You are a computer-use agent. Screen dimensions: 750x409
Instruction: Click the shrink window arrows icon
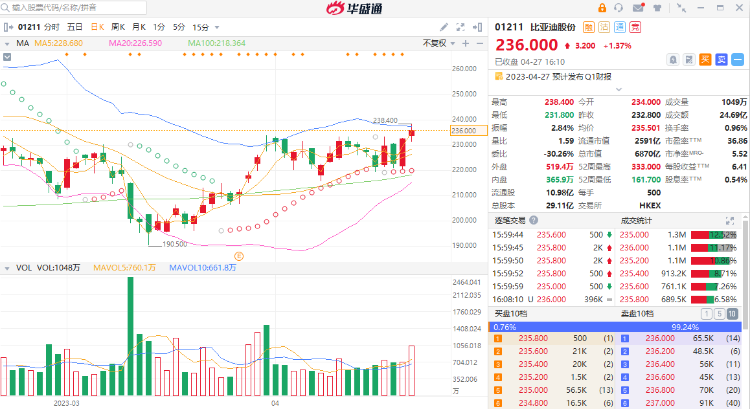click(682, 8)
